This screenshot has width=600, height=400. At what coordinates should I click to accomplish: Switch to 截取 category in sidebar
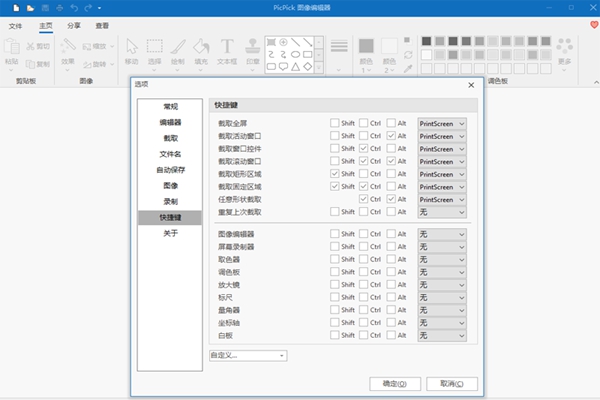tap(170, 138)
